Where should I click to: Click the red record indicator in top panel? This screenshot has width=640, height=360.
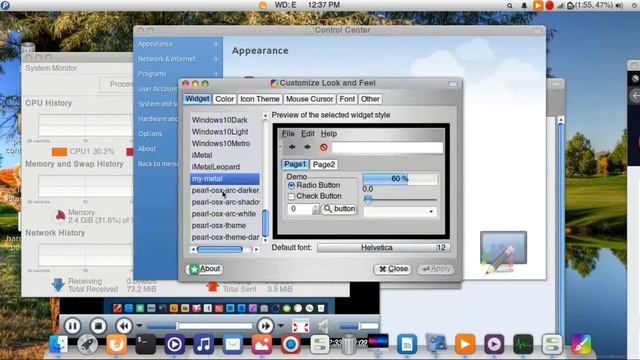click(549, 5)
